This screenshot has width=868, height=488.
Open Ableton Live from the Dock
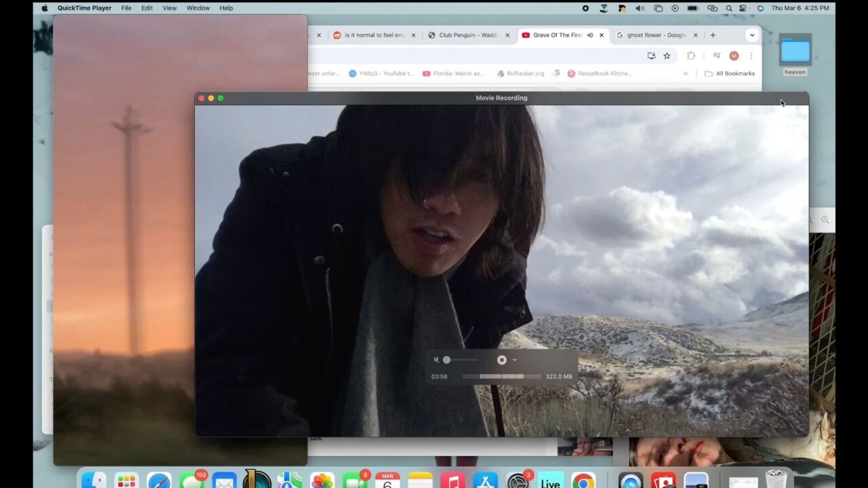coord(551,481)
